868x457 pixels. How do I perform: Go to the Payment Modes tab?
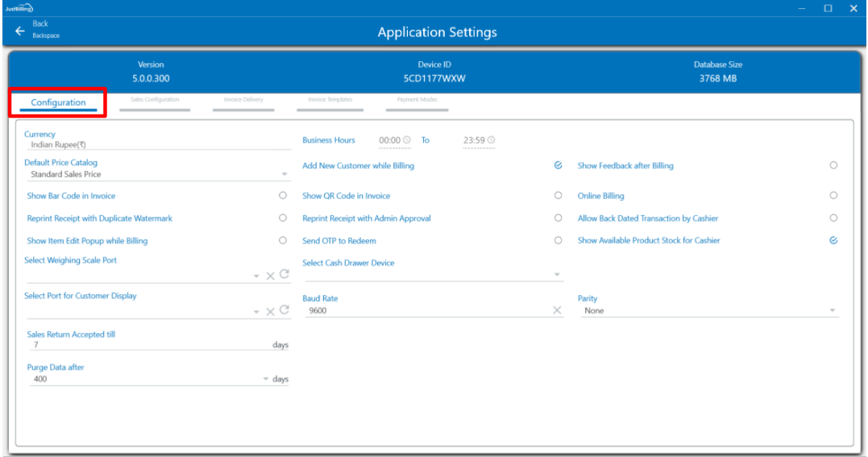[x=417, y=100]
